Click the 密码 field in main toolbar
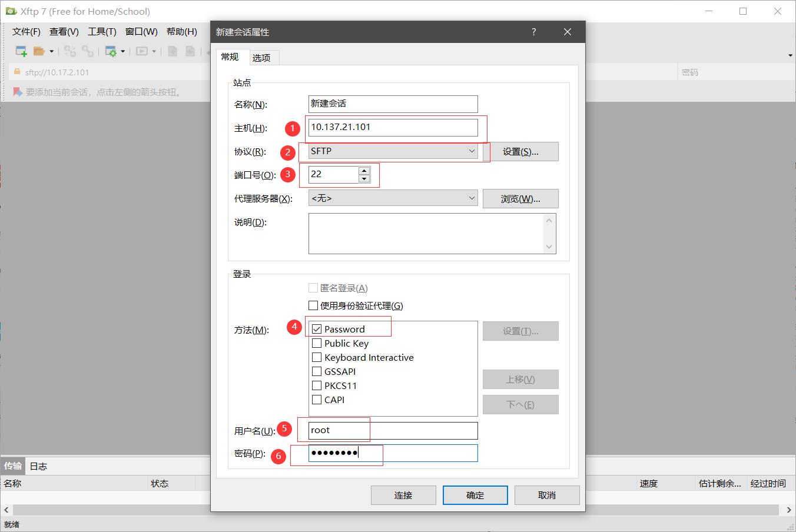Viewport: 796px width, 532px height. coord(736,72)
